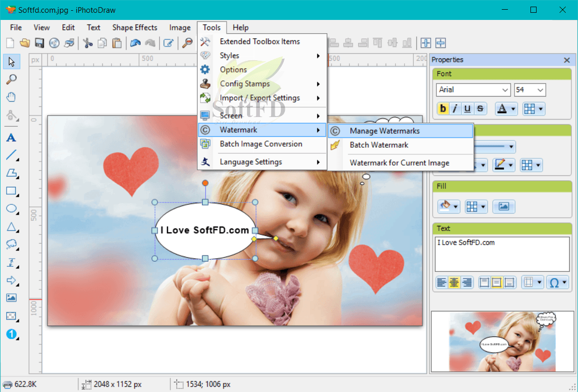Choose the Select pointer tool

[x=11, y=61]
